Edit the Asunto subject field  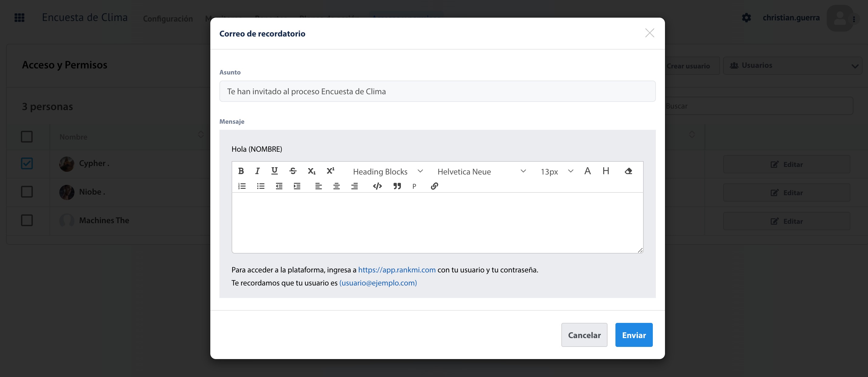pyautogui.click(x=437, y=91)
